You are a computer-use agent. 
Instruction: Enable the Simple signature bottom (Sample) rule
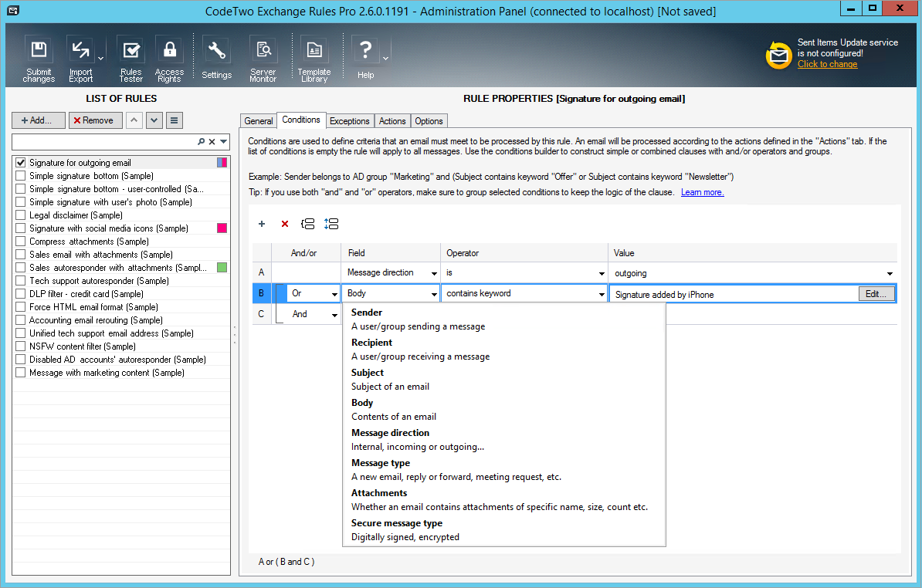(19, 175)
